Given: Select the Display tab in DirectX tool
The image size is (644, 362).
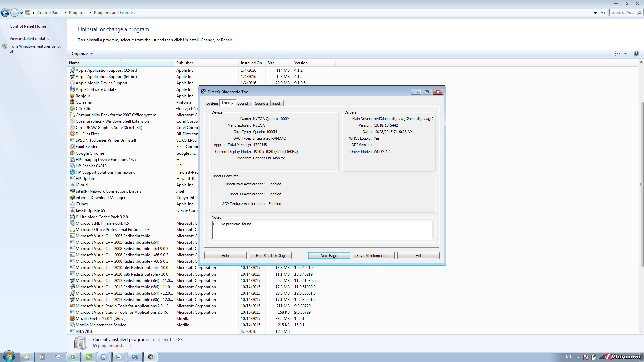Looking at the screenshot, I should click(228, 103).
